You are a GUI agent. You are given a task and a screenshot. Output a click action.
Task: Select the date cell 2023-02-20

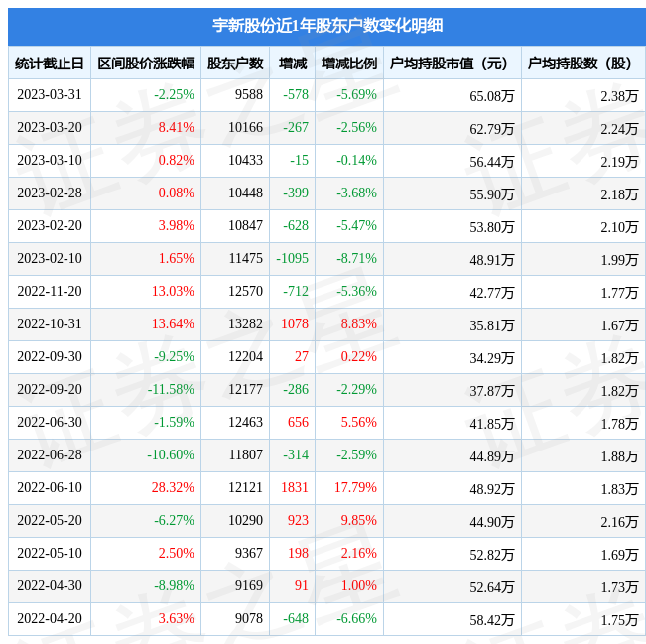50,226
